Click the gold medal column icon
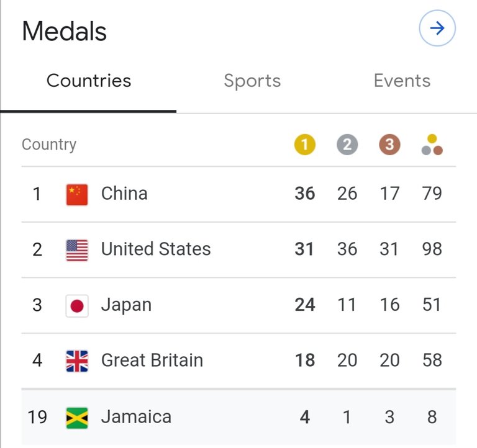477x448 pixels. click(304, 145)
